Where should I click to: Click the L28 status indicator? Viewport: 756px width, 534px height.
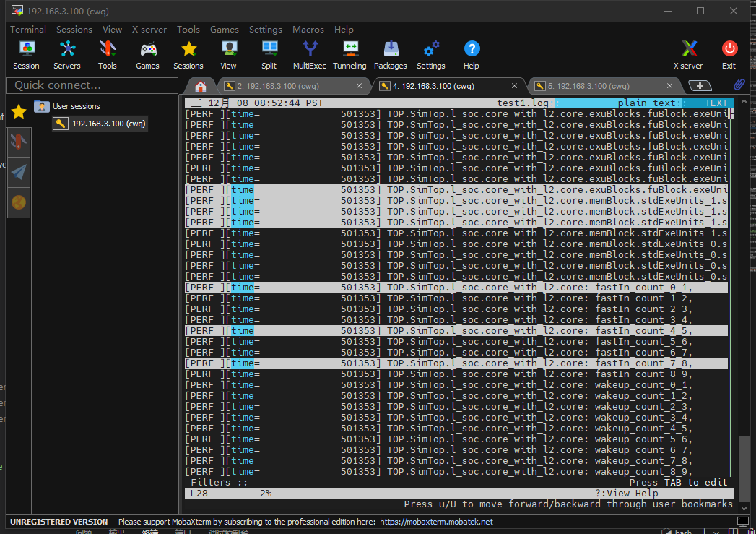(199, 494)
